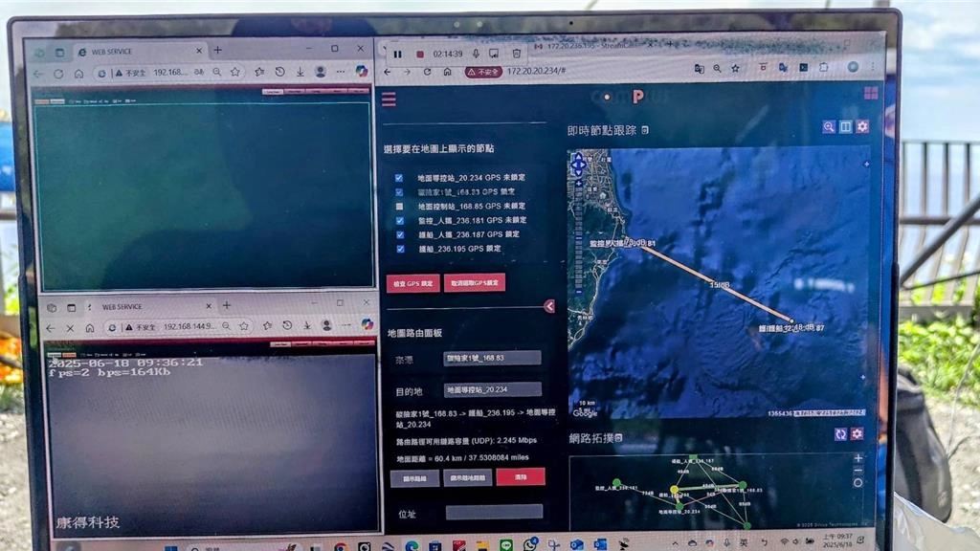Toggle the split map view icon
The image size is (980, 551).
(x=846, y=127)
